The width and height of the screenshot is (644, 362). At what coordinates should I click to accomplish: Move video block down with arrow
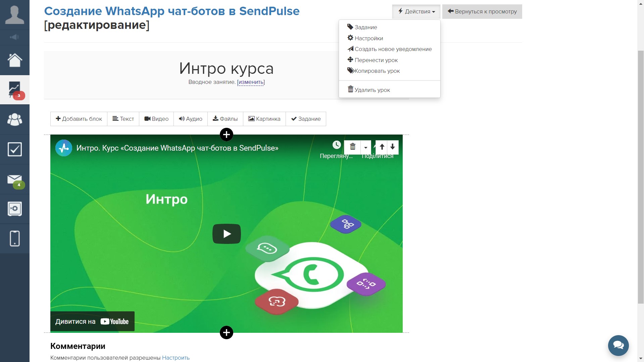[x=393, y=147]
